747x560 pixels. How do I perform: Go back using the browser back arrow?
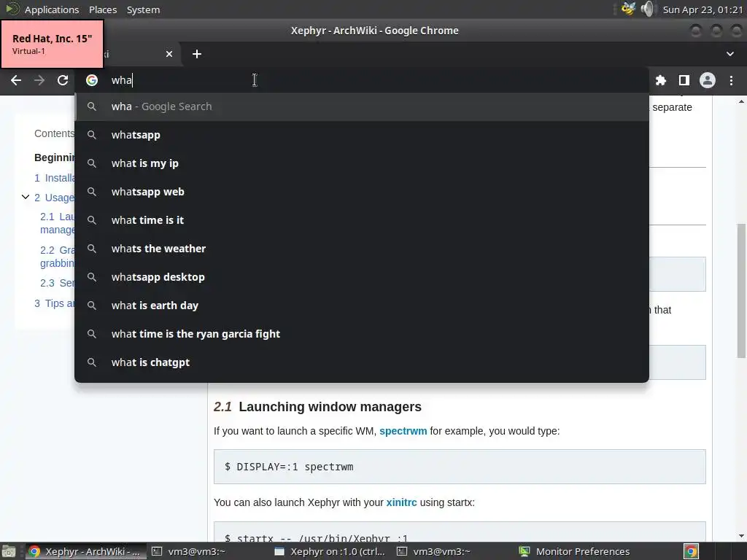click(x=16, y=80)
